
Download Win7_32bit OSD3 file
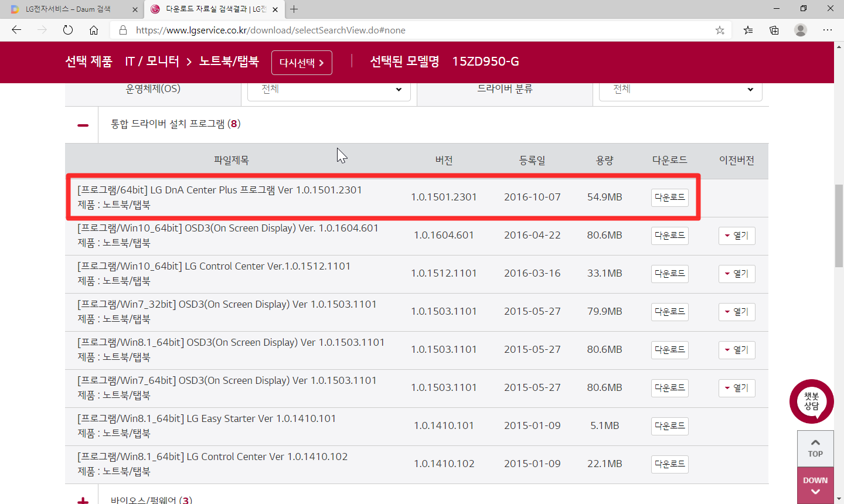pos(669,312)
